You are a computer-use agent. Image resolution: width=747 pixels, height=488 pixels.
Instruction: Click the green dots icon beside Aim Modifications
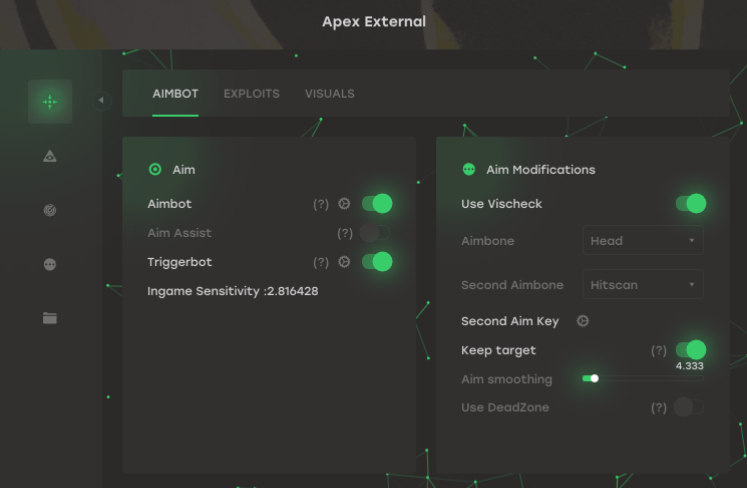click(x=469, y=169)
